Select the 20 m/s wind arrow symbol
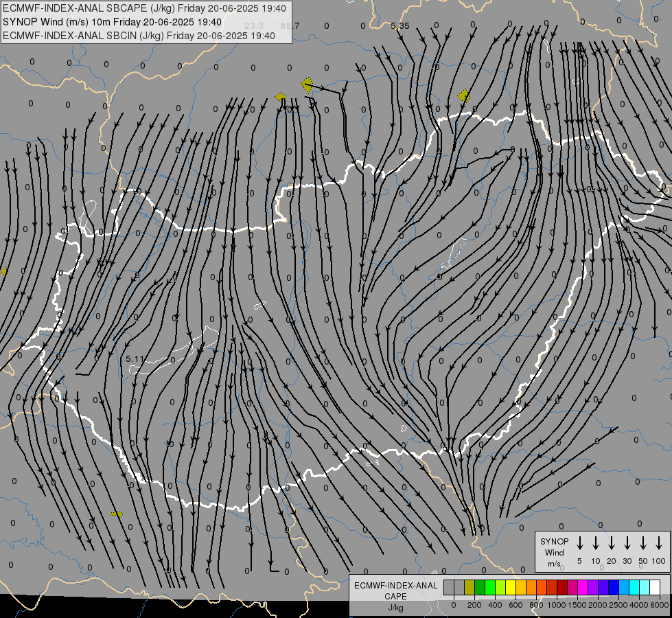This screenshot has width=672, height=618. click(611, 543)
